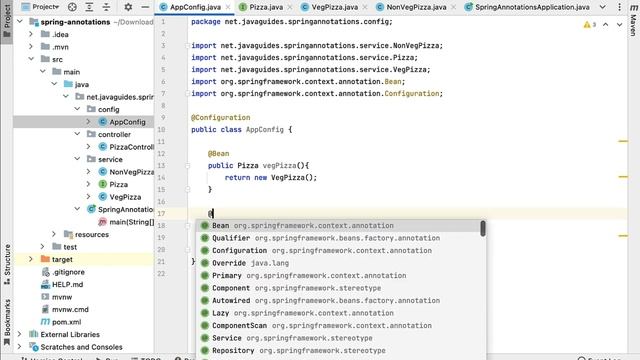Expand the target folder
640x360 pixels.
(31, 259)
